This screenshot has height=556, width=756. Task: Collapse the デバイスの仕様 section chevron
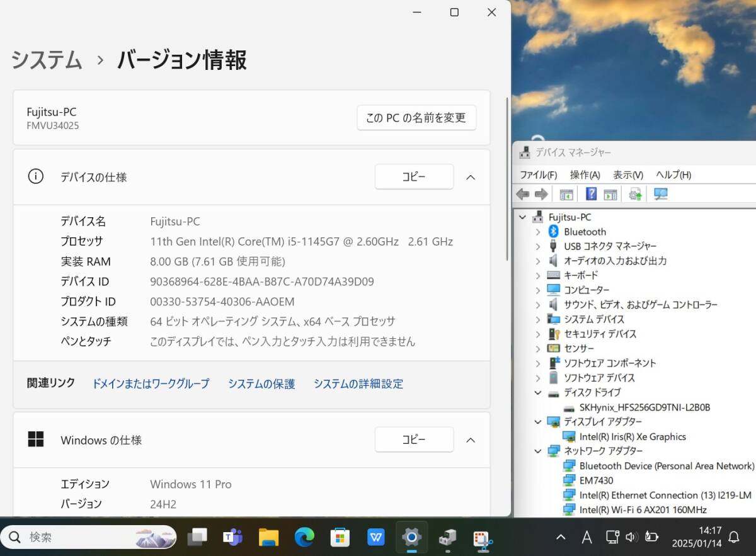coord(471,177)
